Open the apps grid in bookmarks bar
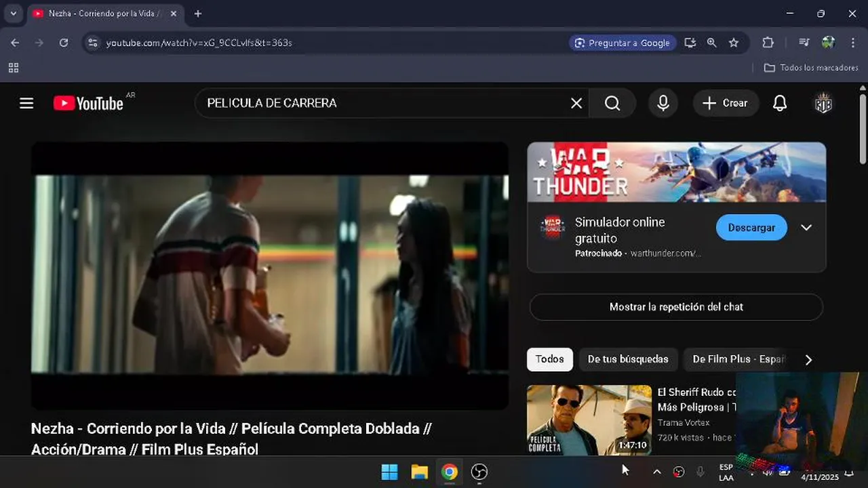The width and height of the screenshot is (868, 488). click(x=14, y=68)
